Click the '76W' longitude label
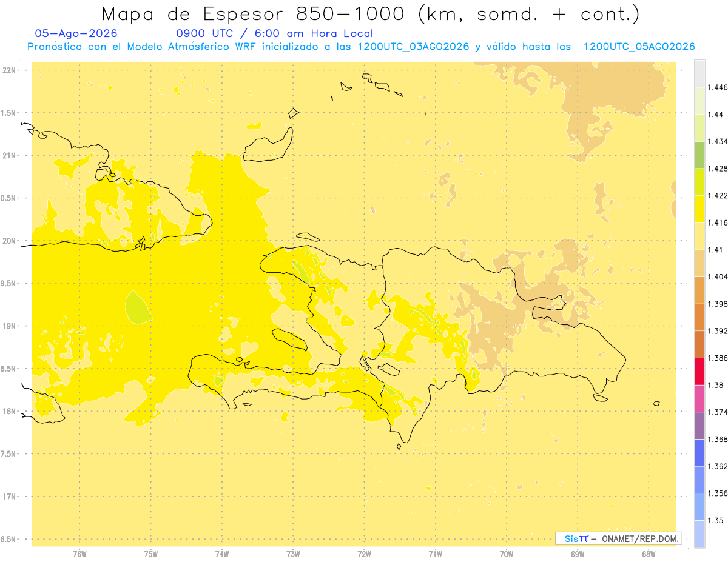 click(x=79, y=554)
